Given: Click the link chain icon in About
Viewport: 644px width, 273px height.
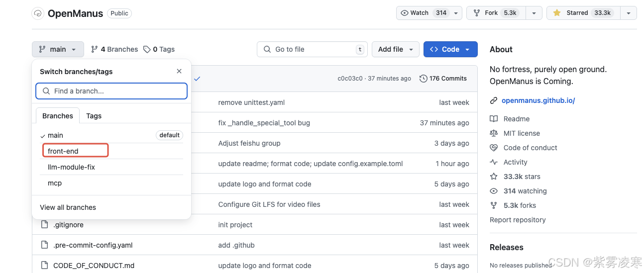Looking at the screenshot, I should point(494,100).
